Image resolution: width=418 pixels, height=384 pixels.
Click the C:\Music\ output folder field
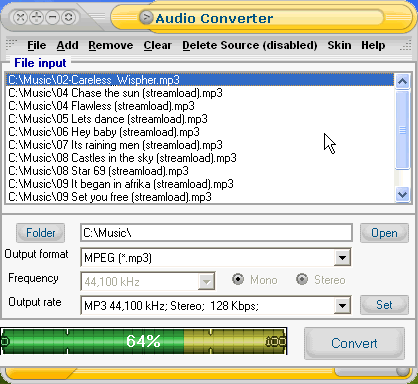point(216,233)
